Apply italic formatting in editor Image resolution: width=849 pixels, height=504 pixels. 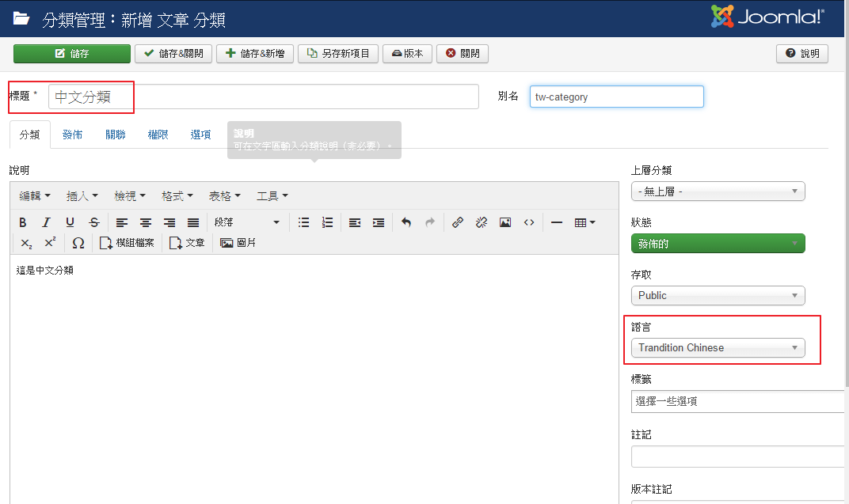tap(46, 223)
